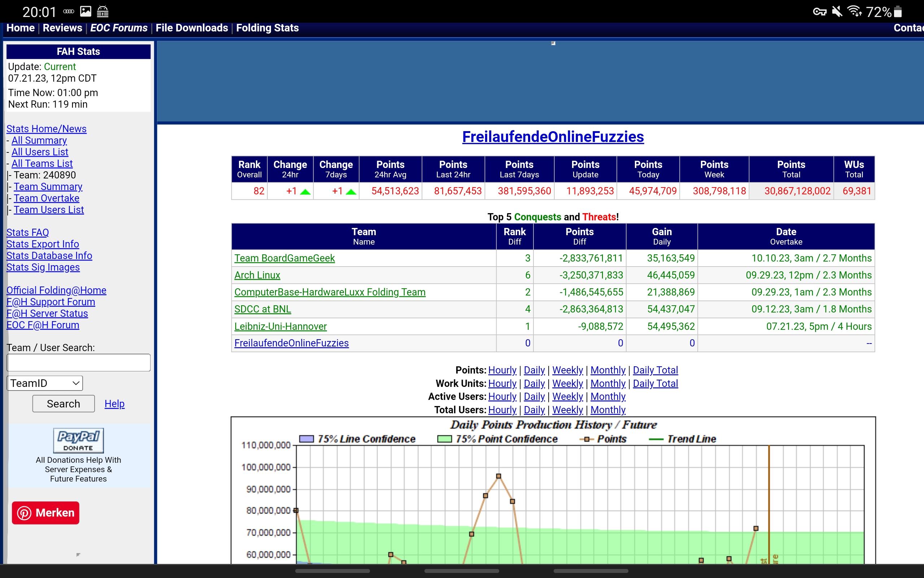Click the green arrow in Change 7days cell

[351, 191]
